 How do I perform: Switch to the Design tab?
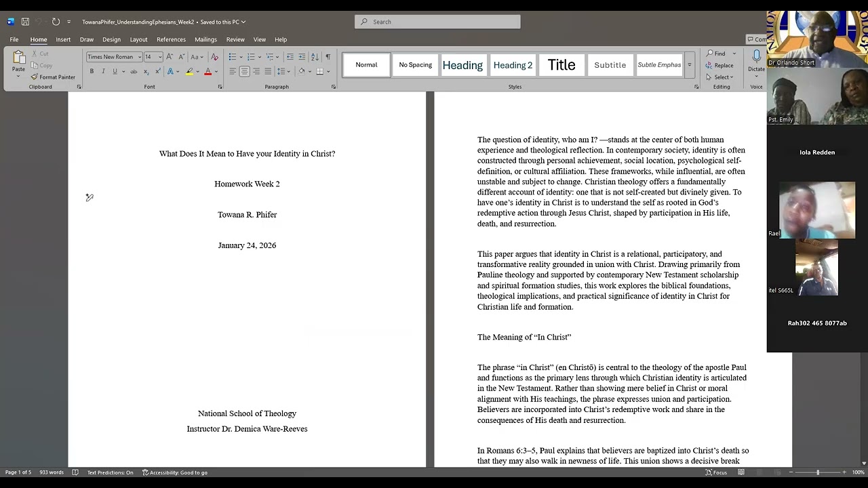click(111, 39)
